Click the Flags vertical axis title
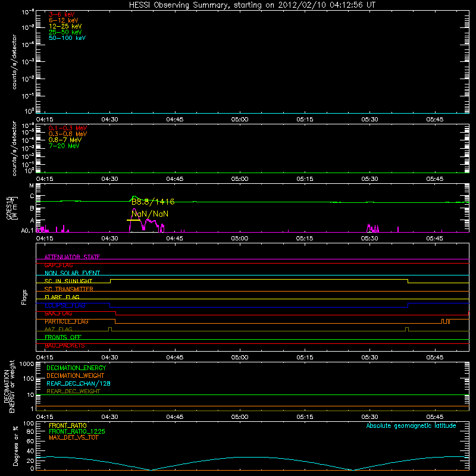 [24, 297]
